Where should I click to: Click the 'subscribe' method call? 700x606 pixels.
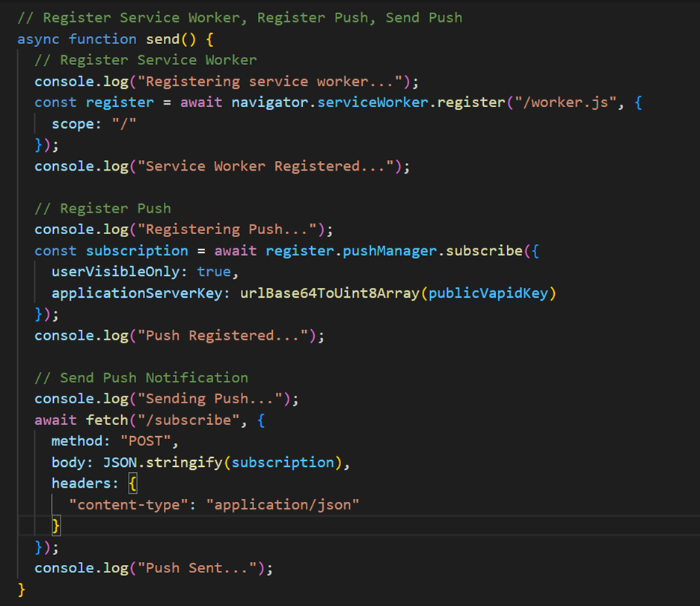tap(484, 251)
